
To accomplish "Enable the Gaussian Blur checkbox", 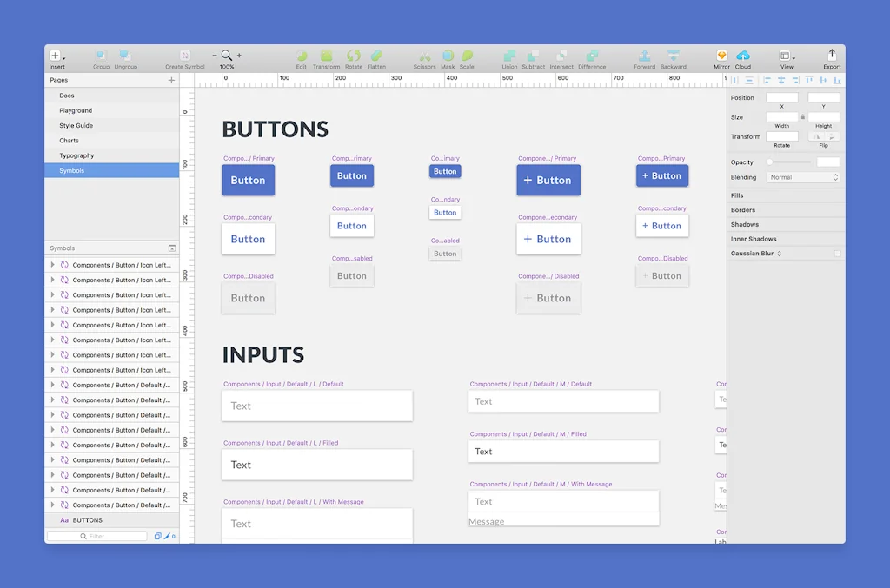I will (838, 254).
